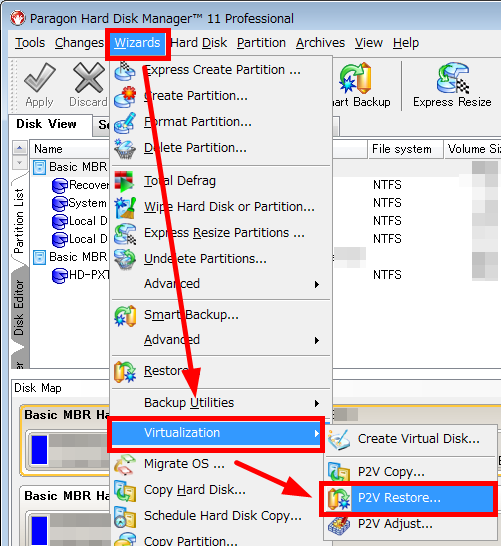Click the Smart Backup toolbar icon
Viewport: 501px width, 546px height.
click(355, 78)
